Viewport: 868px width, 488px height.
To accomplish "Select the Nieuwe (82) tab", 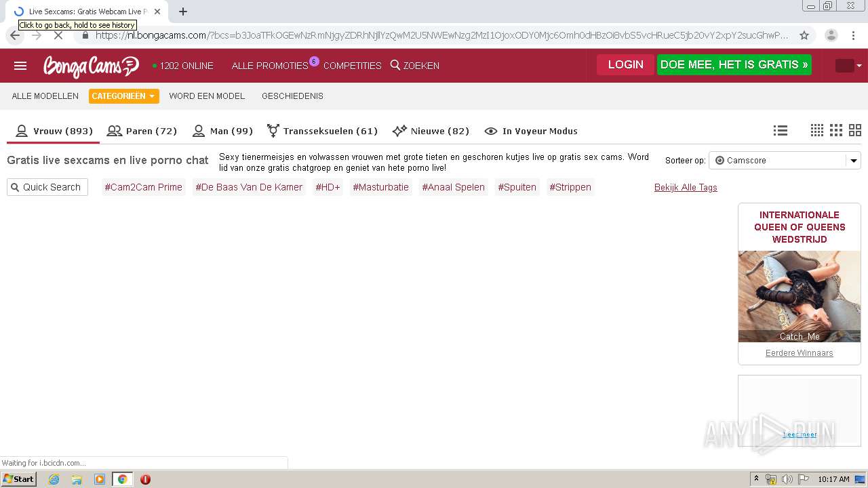I will pyautogui.click(x=431, y=131).
